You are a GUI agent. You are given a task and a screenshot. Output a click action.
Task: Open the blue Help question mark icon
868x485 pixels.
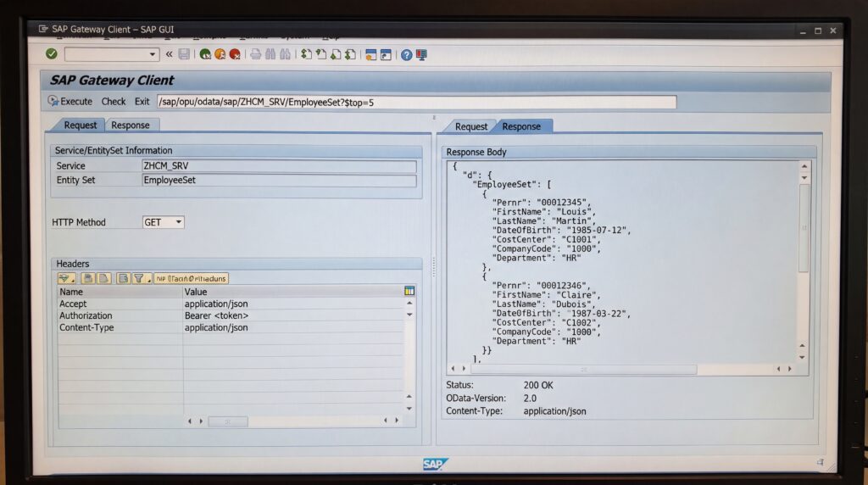[406, 55]
